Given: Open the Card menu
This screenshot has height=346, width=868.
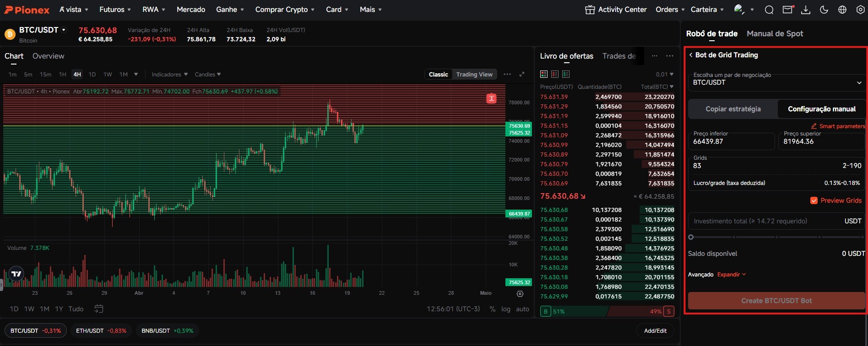Looking at the screenshot, I should coord(337,10).
